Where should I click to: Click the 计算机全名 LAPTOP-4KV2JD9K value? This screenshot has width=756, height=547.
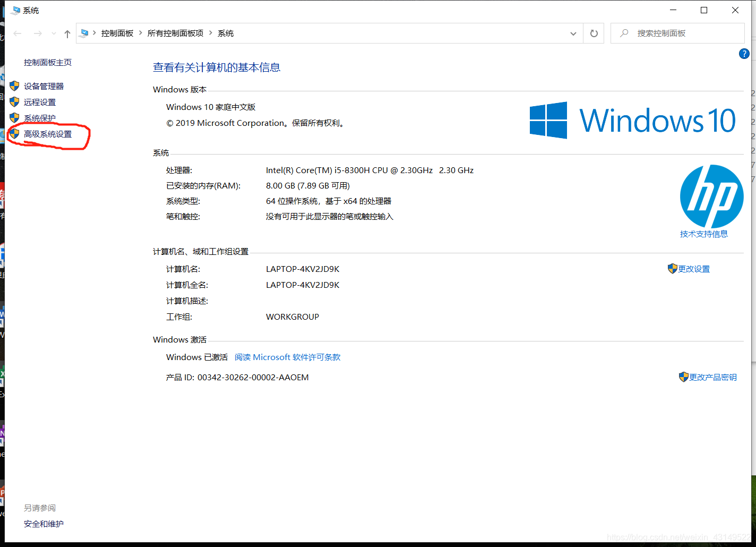coord(303,285)
